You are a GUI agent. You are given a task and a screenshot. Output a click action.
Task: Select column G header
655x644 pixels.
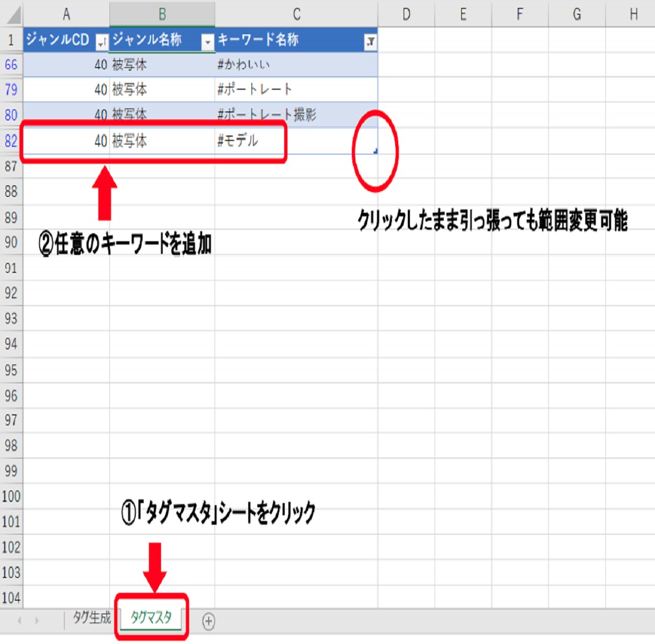tap(577, 14)
